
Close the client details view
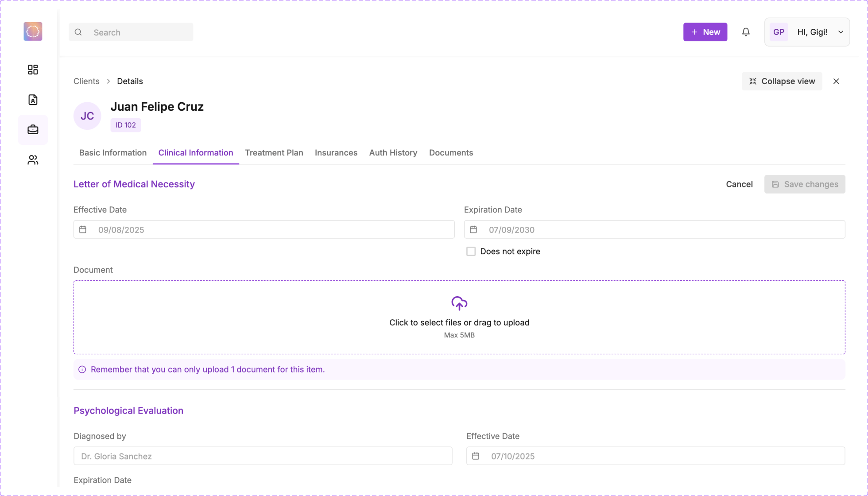click(x=836, y=81)
